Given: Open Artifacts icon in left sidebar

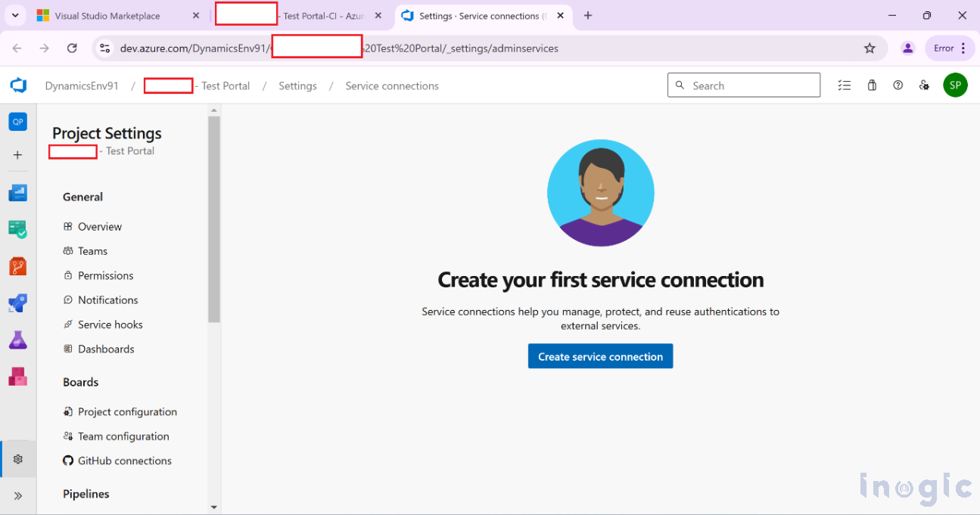Looking at the screenshot, I should pos(18,376).
